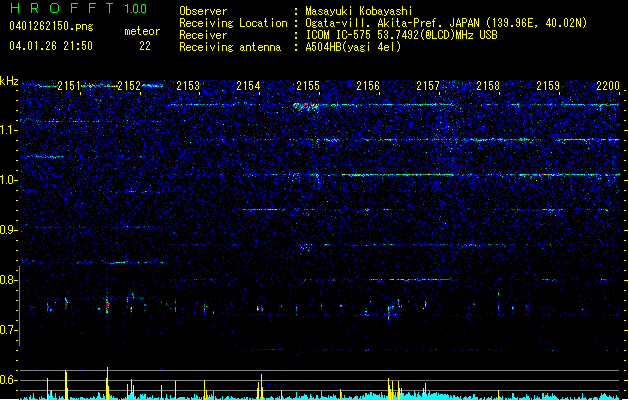Click the 2154 time marker

(x=248, y=86)
